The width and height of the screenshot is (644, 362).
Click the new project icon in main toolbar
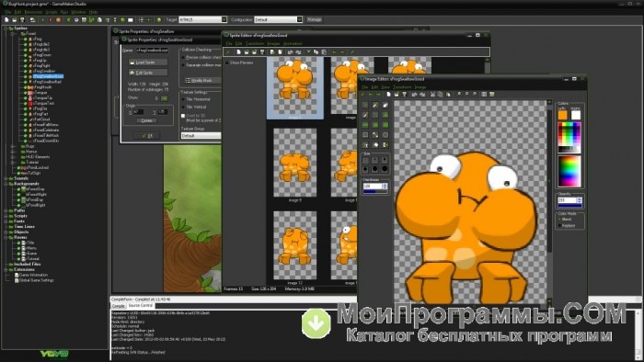point(6,19)
